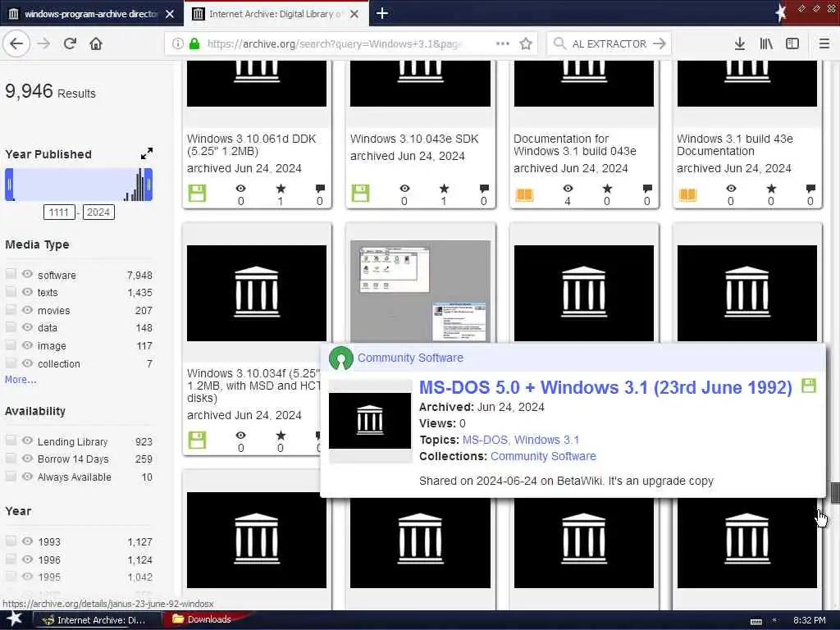Screen dimensions: 840x630
Task: Click book icon under Documentation for Windows 3.1
Action: click(524, 194)
